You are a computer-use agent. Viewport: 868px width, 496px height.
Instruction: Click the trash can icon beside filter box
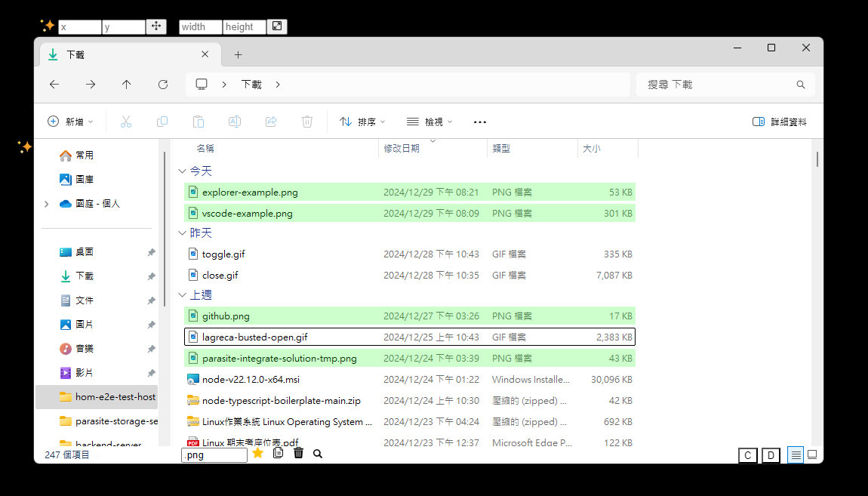click(x=298, y=453)
